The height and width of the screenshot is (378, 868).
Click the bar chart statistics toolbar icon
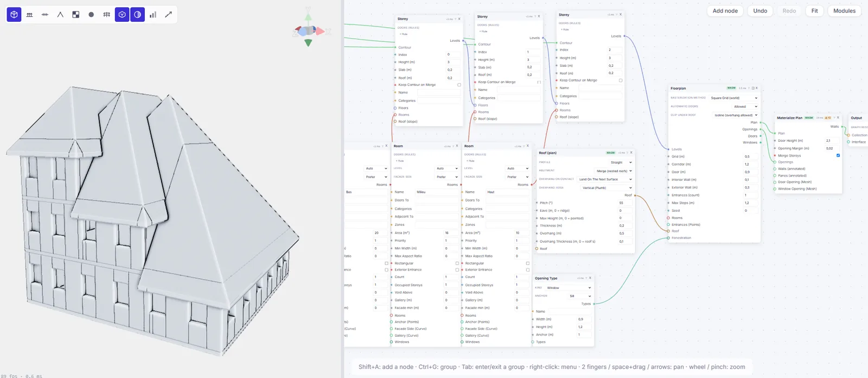coord(153,15)
